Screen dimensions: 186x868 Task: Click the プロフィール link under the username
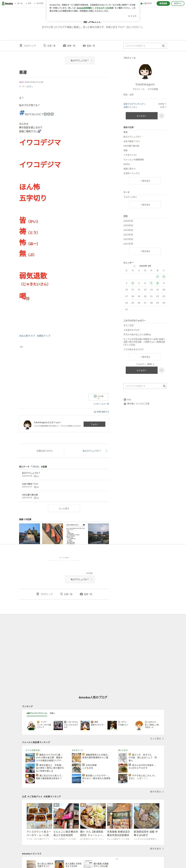[138, 89]
